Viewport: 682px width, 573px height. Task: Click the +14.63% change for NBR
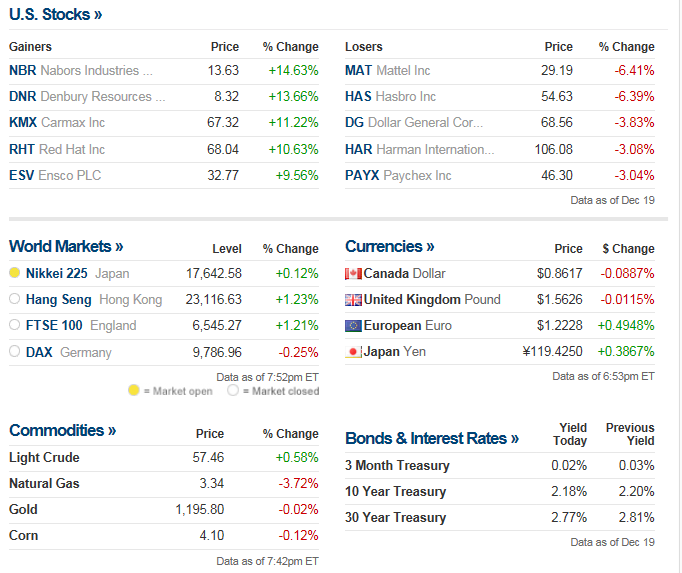pyautogui.click(x=294, y=70)
